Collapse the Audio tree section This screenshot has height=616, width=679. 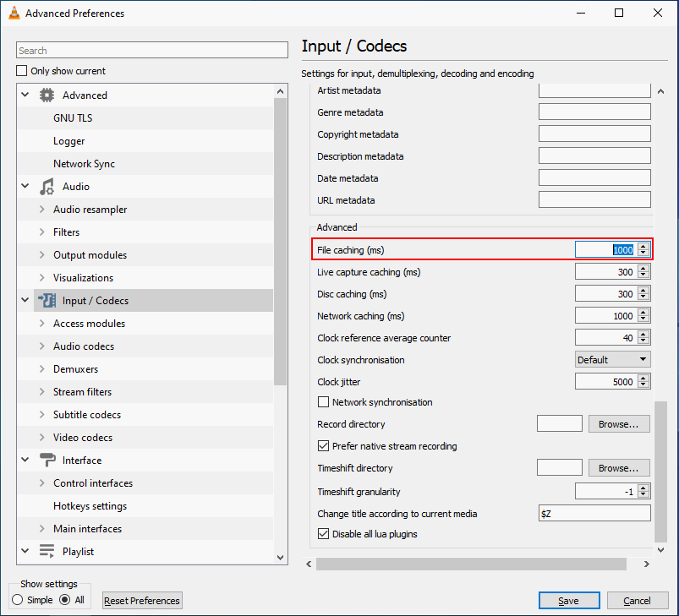click(25, 186)
